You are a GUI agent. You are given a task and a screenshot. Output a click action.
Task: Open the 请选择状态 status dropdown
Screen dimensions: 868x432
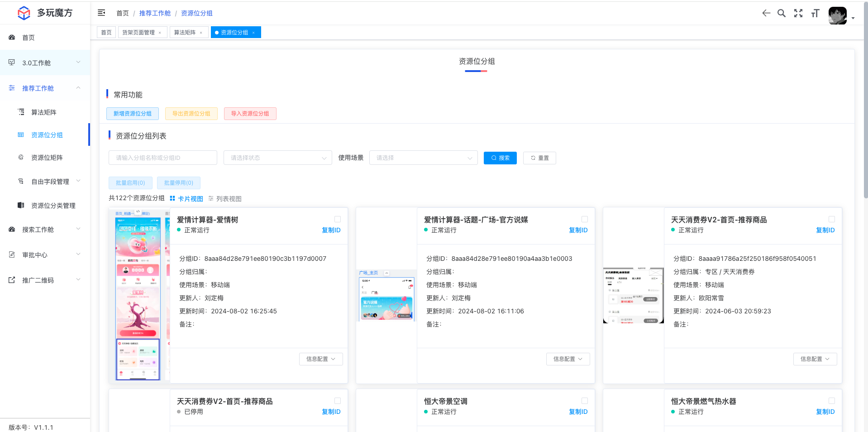click(x=277, y=158)
